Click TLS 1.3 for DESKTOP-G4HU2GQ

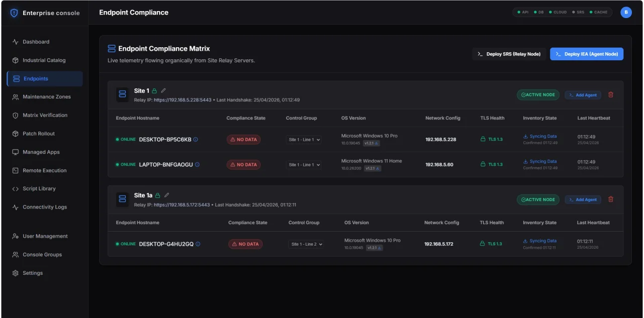[x=491, y=244]
